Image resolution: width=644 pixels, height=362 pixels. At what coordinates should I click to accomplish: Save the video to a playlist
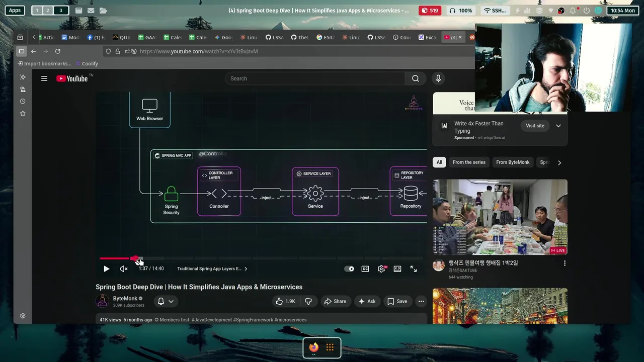click(397, 301)
